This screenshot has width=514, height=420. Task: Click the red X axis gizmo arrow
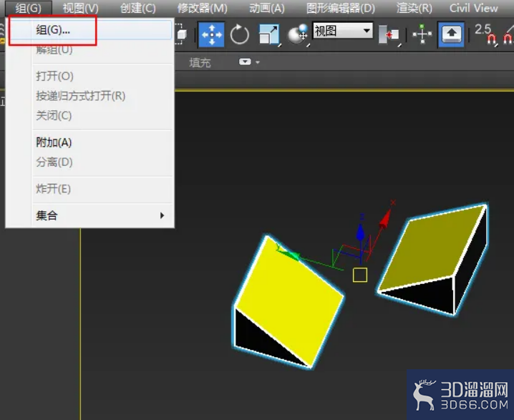385,218
